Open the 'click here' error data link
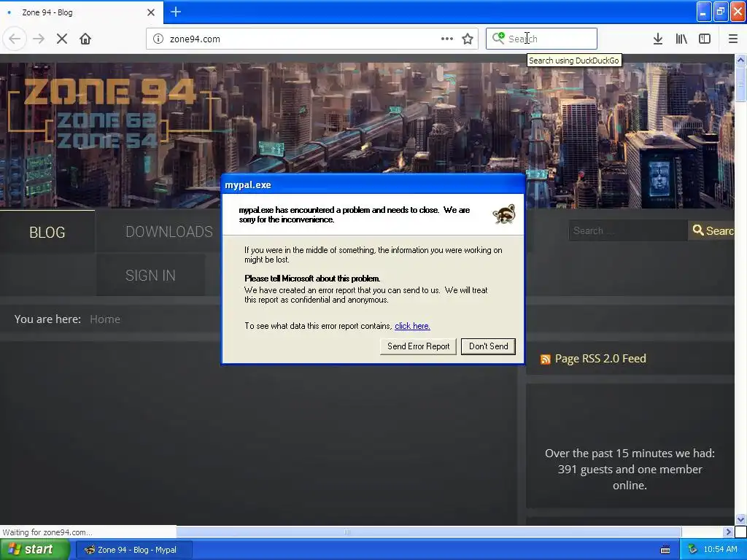The width and height of the screenshot is (747, 560). click(x=412, y=326)
